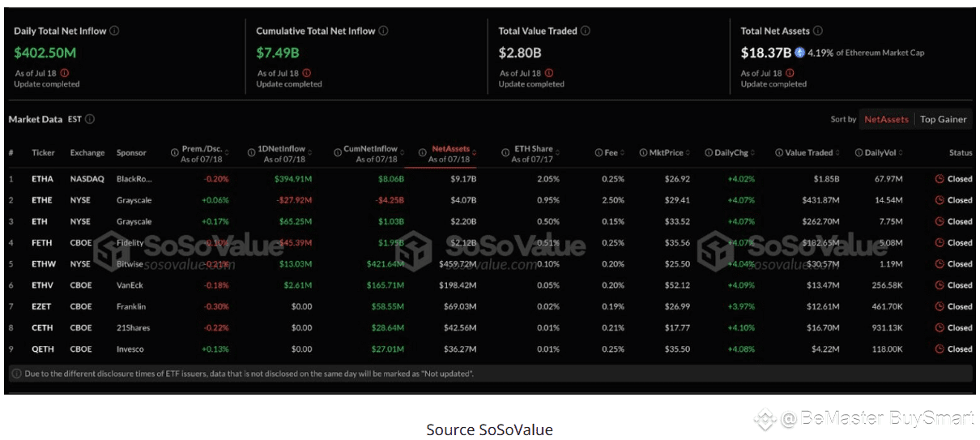Viewport: 980px width, 440px height.
Task: Toggle NetAssets column sort arrows
Action: [474, 152]
